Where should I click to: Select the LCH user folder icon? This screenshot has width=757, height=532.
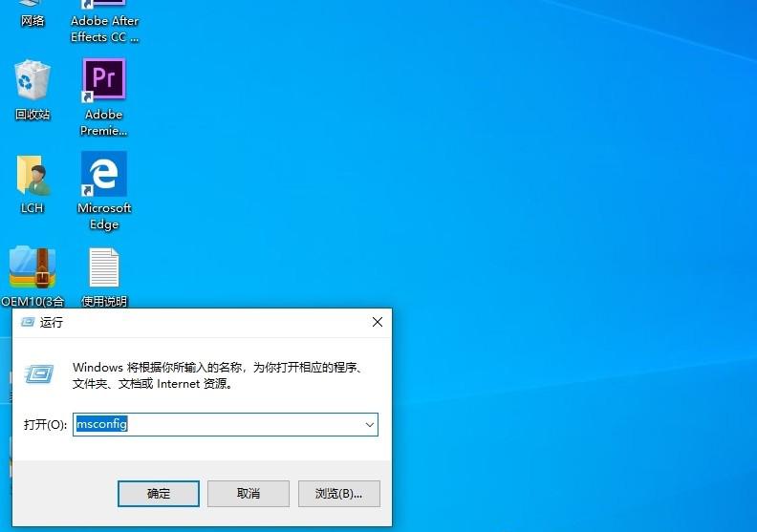coord(32,184)
